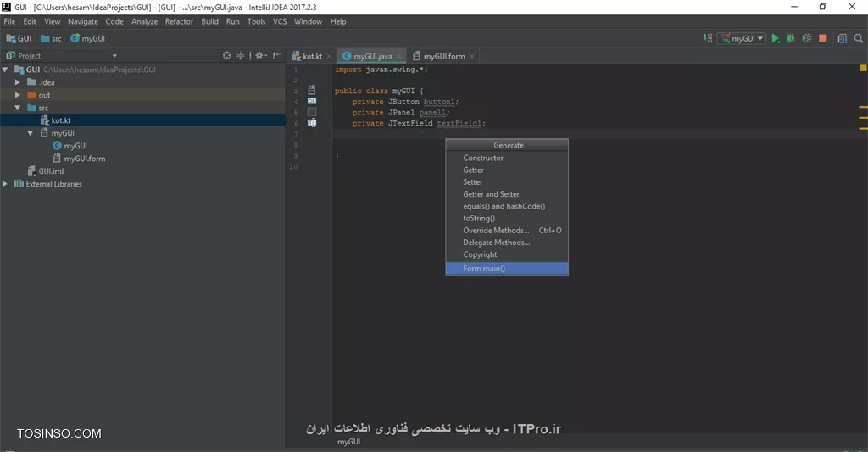Click the Search Everywhere magnifier icon
This screenshot has height=452, width=868.
point(858,38)
